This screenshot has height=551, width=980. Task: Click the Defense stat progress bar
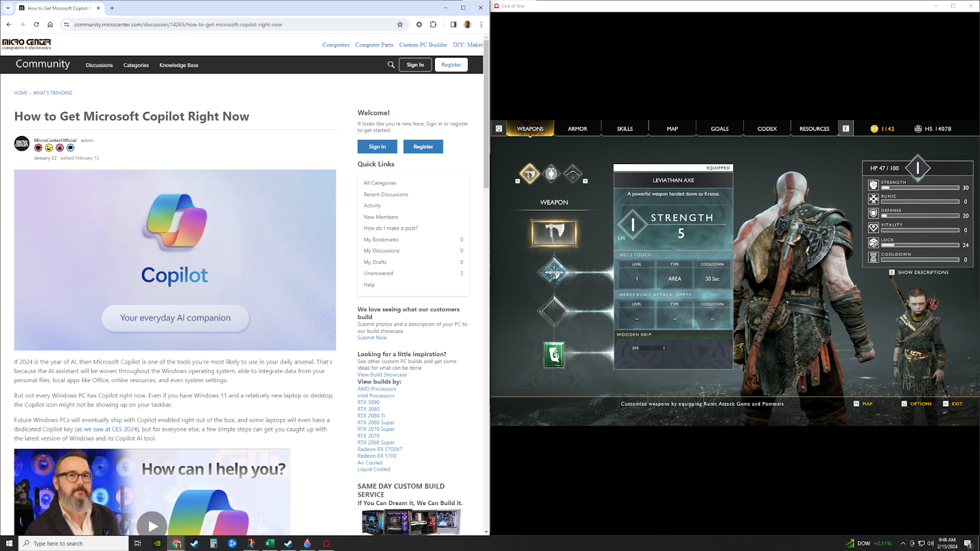coord(920,216)
